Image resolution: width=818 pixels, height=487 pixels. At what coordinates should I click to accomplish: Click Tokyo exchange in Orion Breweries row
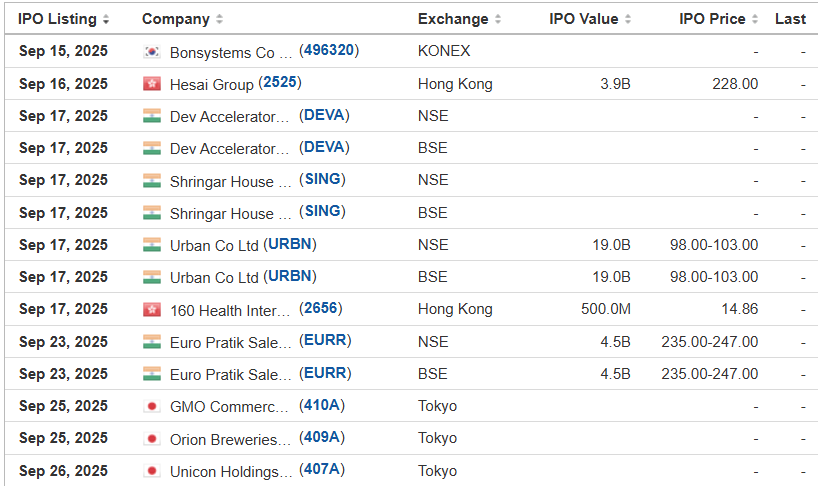[x=437, y=438]
